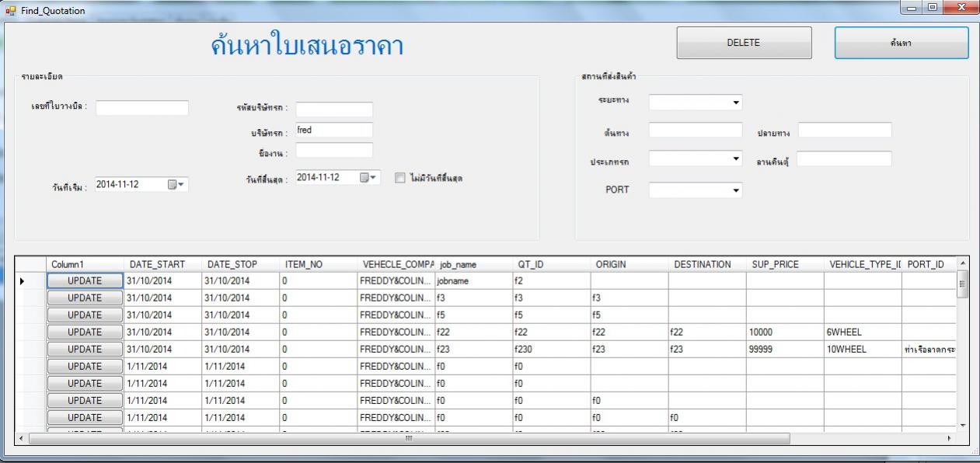Click the VEHECLE_COMPA column header

tap(396, 264)
